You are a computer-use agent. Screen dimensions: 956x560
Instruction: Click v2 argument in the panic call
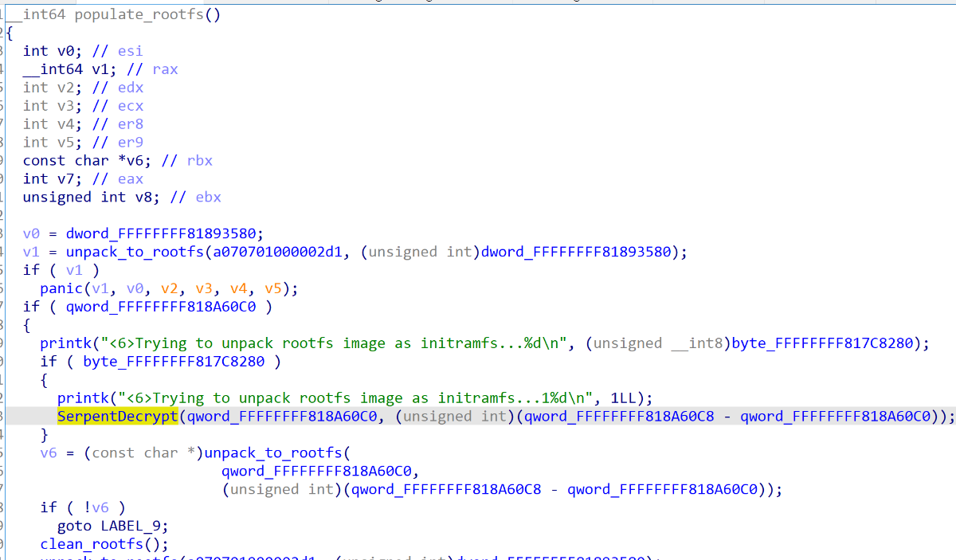click(170, 288)
